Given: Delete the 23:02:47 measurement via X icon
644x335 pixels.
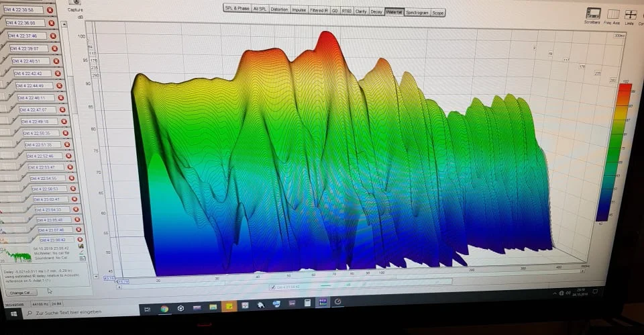Looking at the screenshot, I should coord(74,199).
